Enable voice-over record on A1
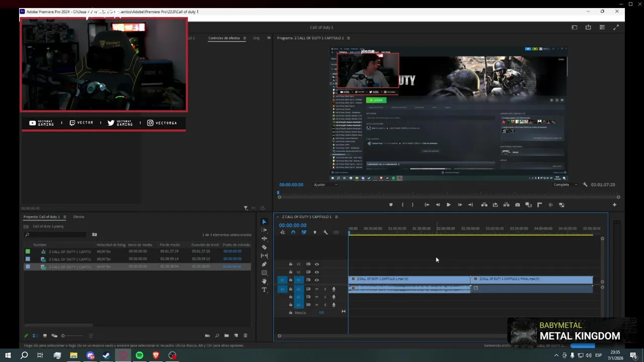 click(334, 289)
